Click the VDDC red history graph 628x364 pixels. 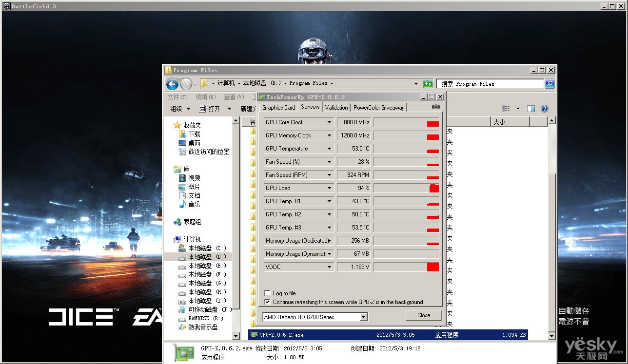pyautogui.click(x=407, y=267)
